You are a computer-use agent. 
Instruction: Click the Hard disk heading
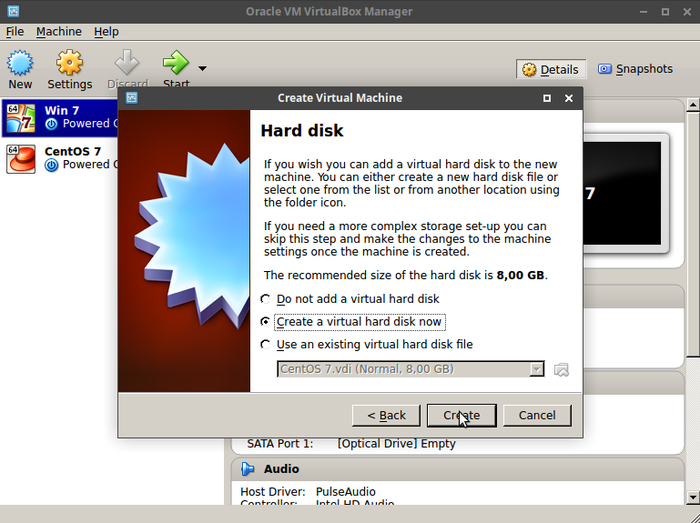(302, 131)
